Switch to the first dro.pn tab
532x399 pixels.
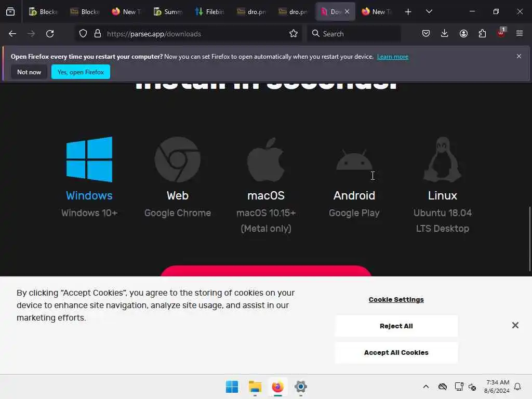[251, 12]
